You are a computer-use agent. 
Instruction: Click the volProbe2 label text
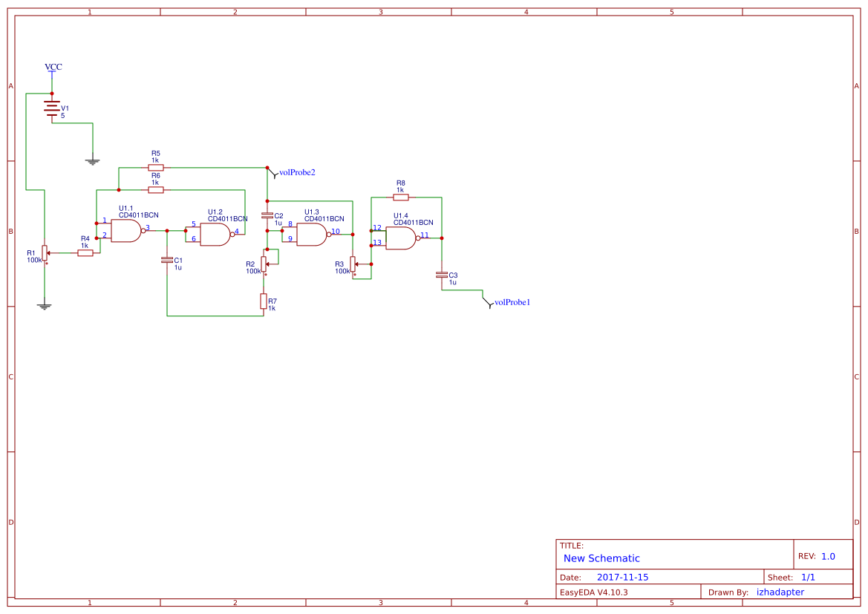[x=297, y=172]
